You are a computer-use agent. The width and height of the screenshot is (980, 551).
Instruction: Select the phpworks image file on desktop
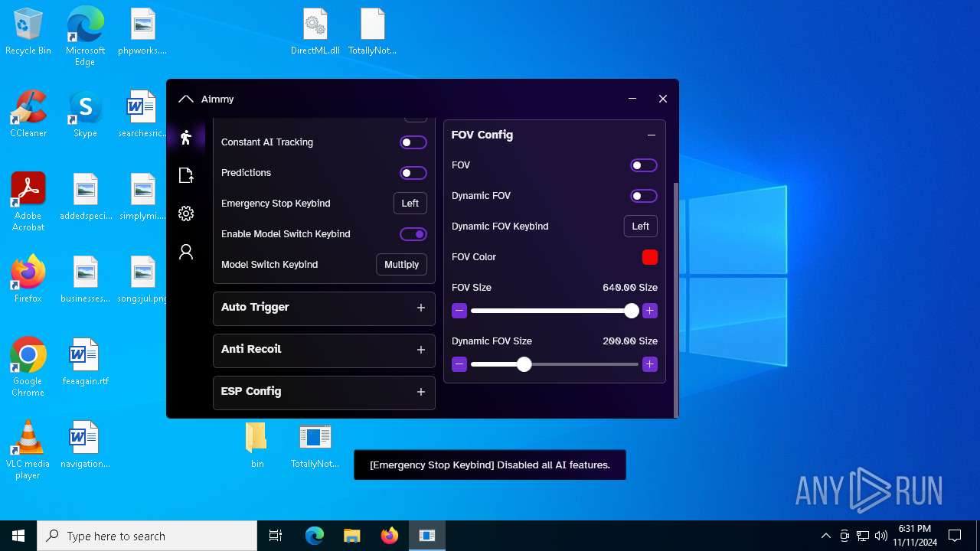[142, 32]
